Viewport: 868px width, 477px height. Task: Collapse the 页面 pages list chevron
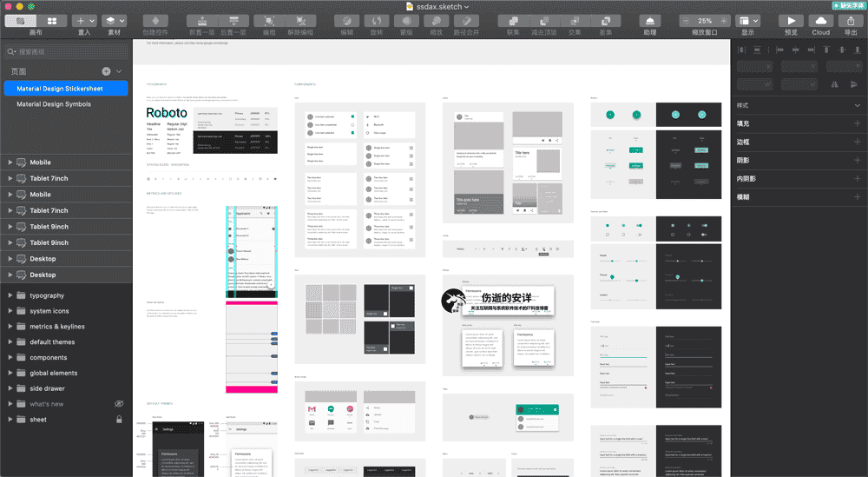click(x=119, y=71)
